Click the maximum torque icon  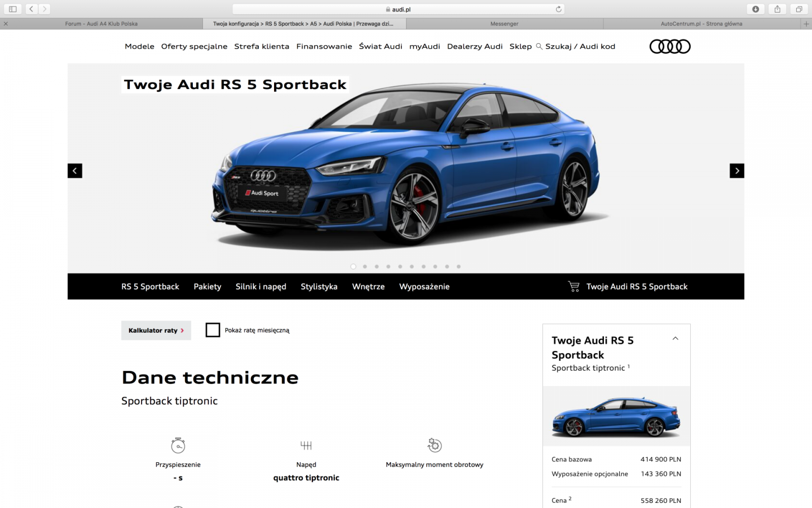434,445
